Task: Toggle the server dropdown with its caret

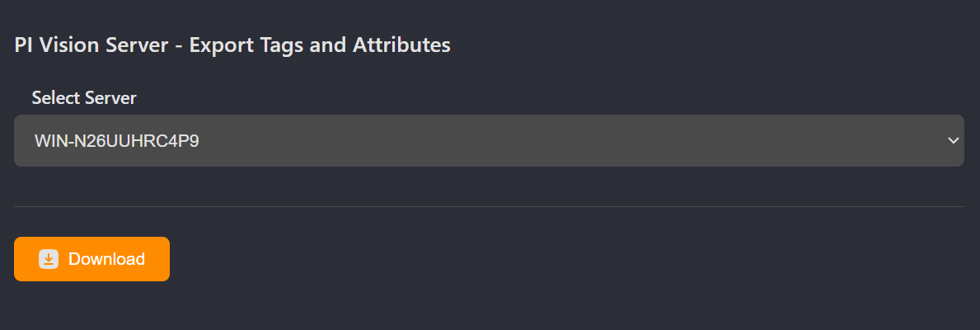Action: (954, 141)
